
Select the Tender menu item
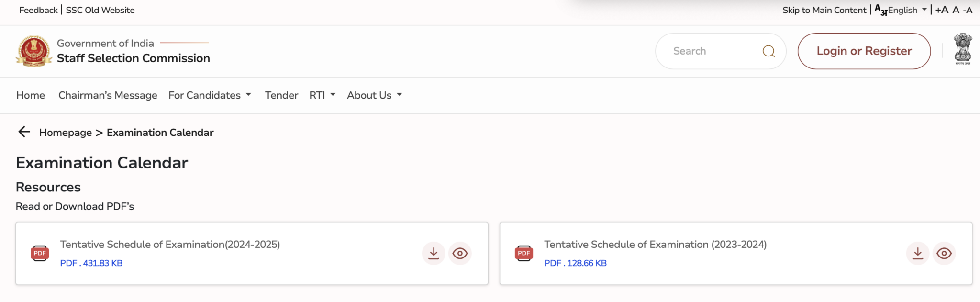[281, 95]
